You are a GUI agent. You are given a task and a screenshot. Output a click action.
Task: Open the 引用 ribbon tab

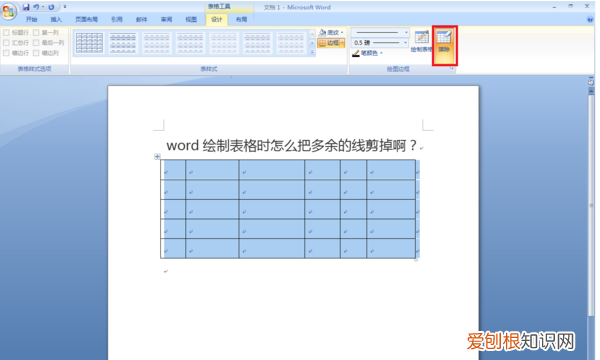[x=117, y=20]
